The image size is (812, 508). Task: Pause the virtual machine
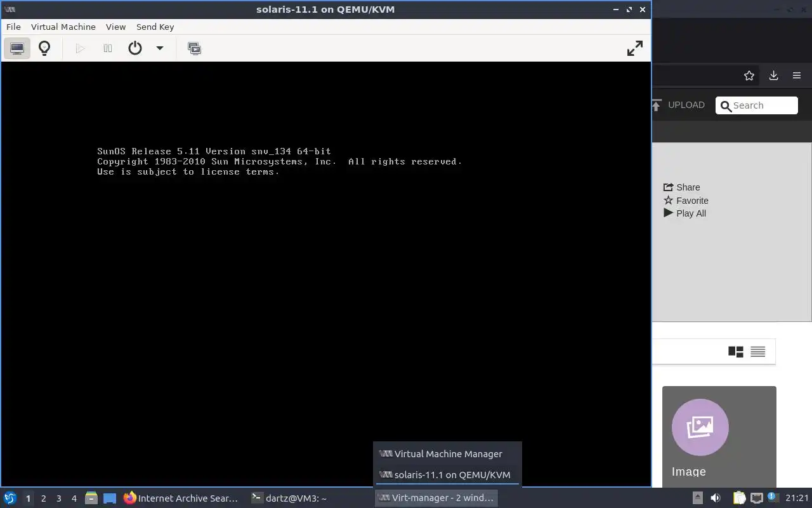[108, 48]
